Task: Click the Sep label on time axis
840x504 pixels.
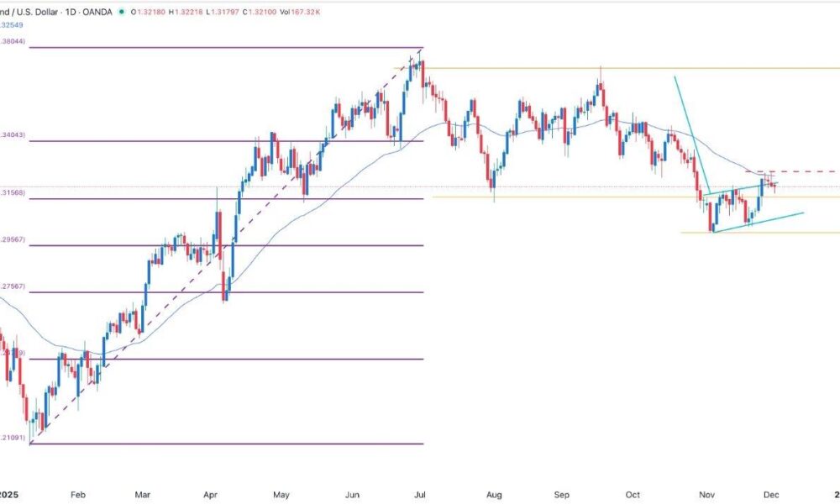Action: click(563, 496)
